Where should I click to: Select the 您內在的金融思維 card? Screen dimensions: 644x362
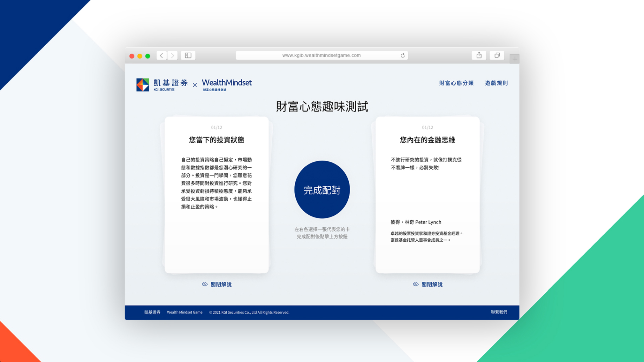point(427,195)
